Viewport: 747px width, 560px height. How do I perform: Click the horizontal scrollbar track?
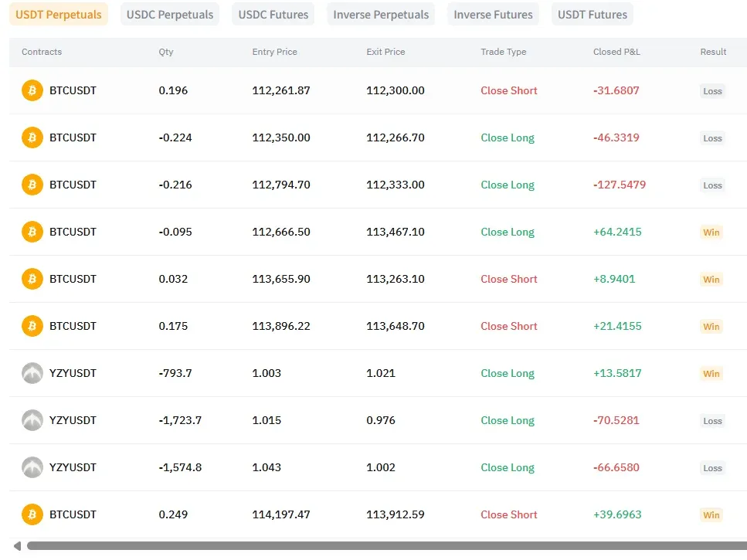386,546
